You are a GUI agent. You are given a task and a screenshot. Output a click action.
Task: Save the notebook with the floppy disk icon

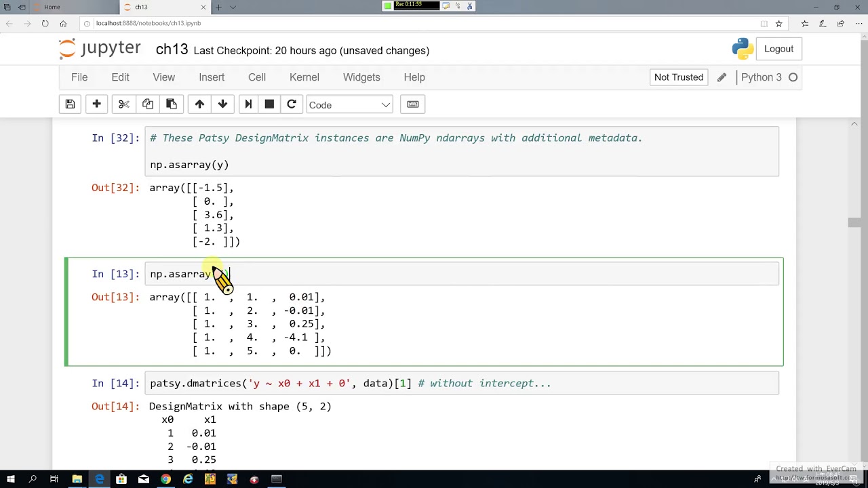(70, 104)
